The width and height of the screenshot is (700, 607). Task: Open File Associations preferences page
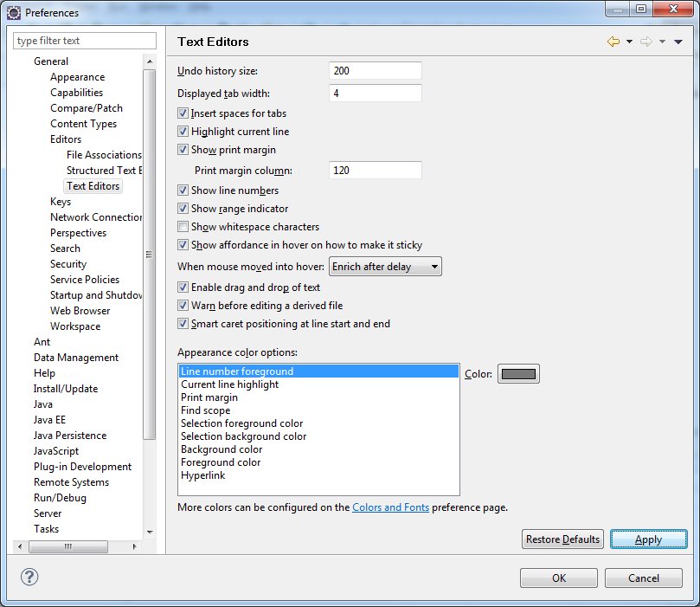point(104,154)
